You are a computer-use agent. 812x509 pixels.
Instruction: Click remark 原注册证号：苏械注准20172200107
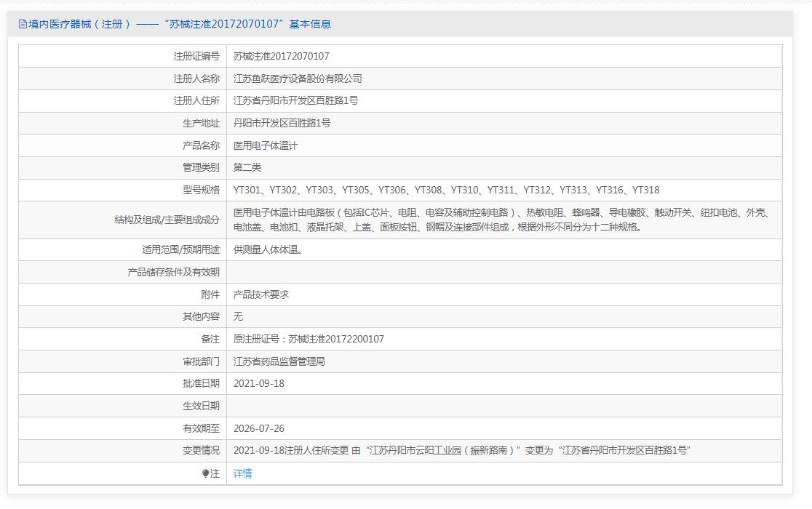tap(309, 340)
